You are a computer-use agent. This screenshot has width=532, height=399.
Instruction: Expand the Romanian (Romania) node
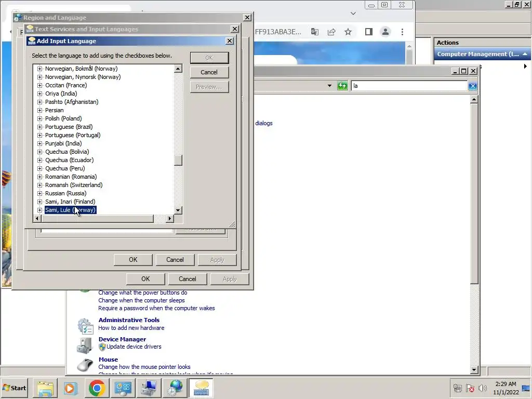(x=39, y=177)
